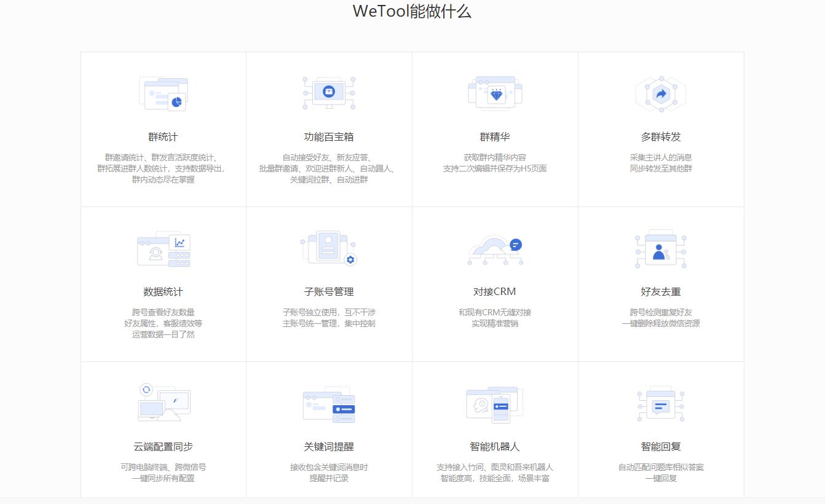Image resolution: width=825 pixels, height=504 pixels.
Task: Select the 数据统计 title text
Action: click(x=163, y=291)
